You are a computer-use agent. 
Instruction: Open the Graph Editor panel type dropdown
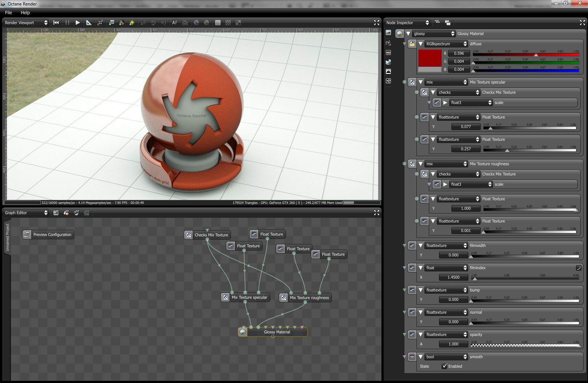(x=26, y=213)
